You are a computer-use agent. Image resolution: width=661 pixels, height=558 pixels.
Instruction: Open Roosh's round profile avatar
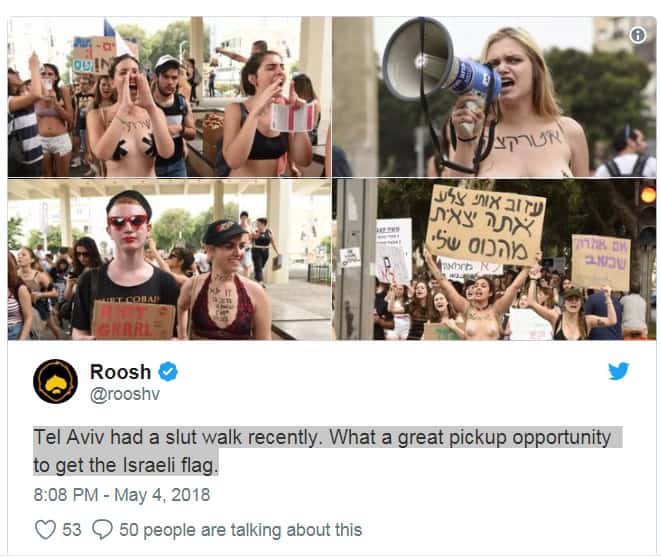pos(56,381)
